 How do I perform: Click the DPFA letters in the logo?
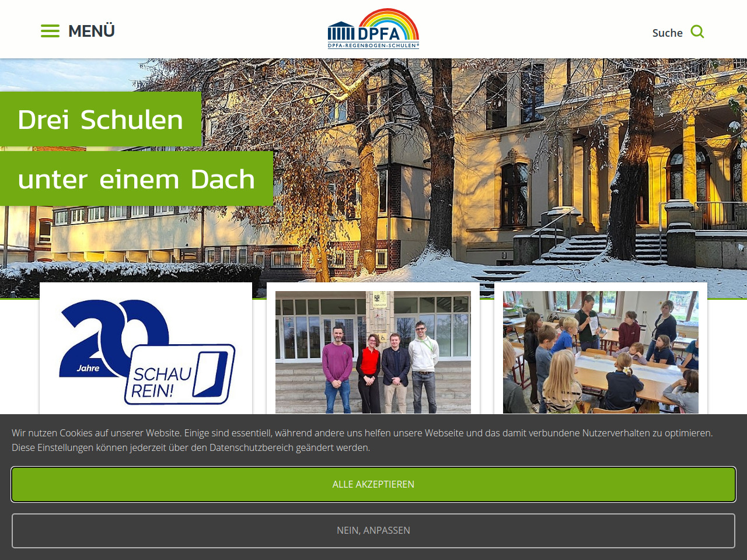379,34
